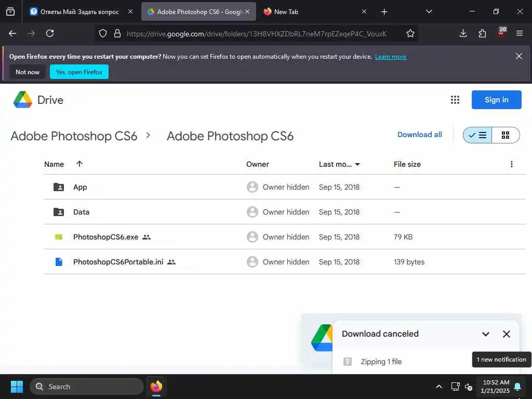
Task: Reload the current page
Action: pyautogui.click(x=50, y=33)
